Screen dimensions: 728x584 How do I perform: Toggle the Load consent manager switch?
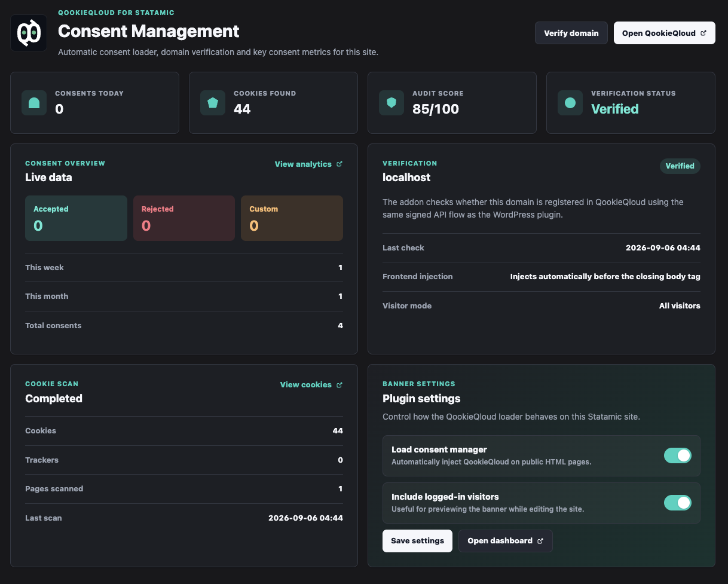click(x=678, y=455)
